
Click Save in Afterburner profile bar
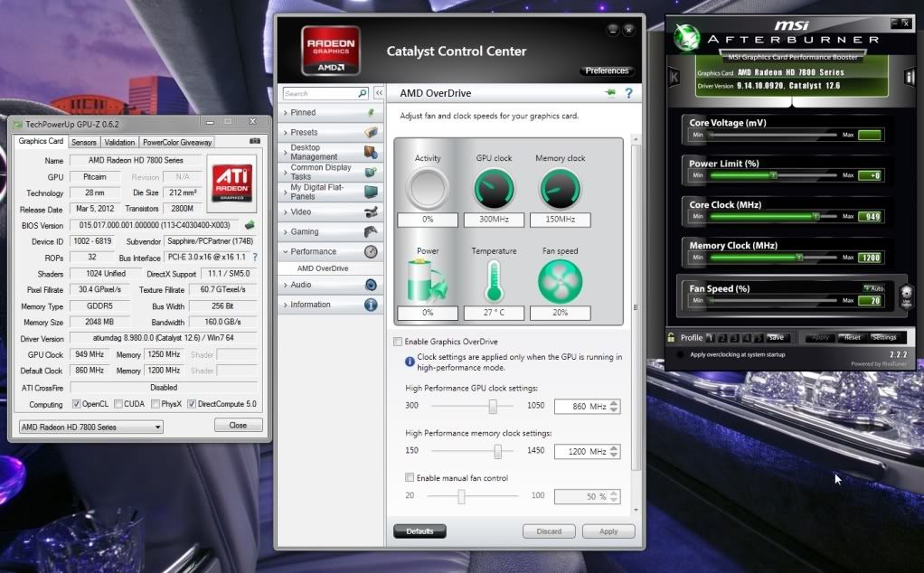click(x=776, y=337)
